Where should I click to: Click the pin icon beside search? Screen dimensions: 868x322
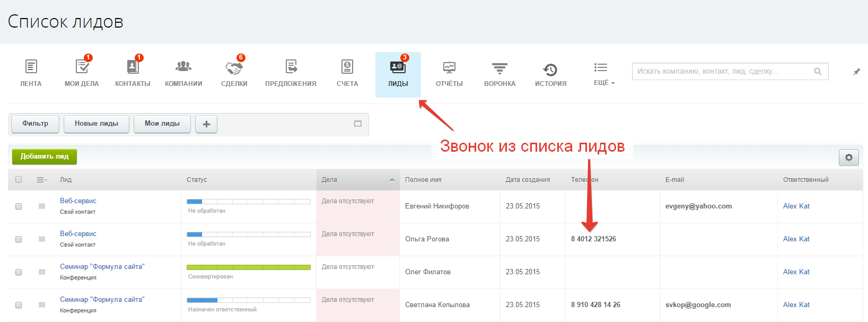[x=856, y=72]
